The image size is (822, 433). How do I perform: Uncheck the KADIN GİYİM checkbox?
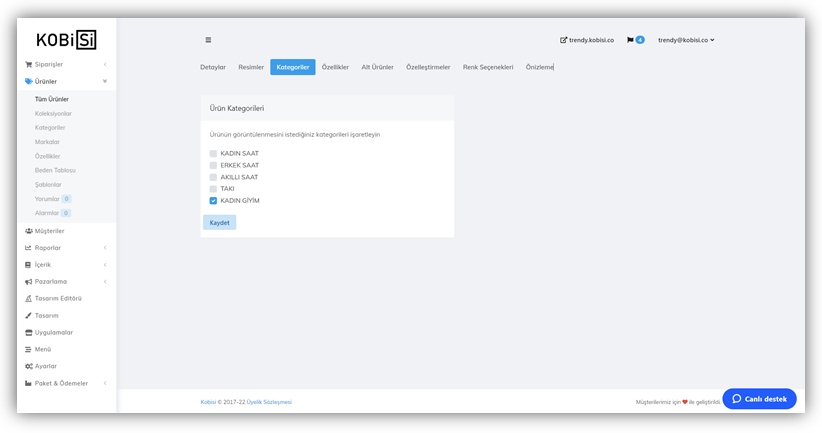(x=213, y=201)
